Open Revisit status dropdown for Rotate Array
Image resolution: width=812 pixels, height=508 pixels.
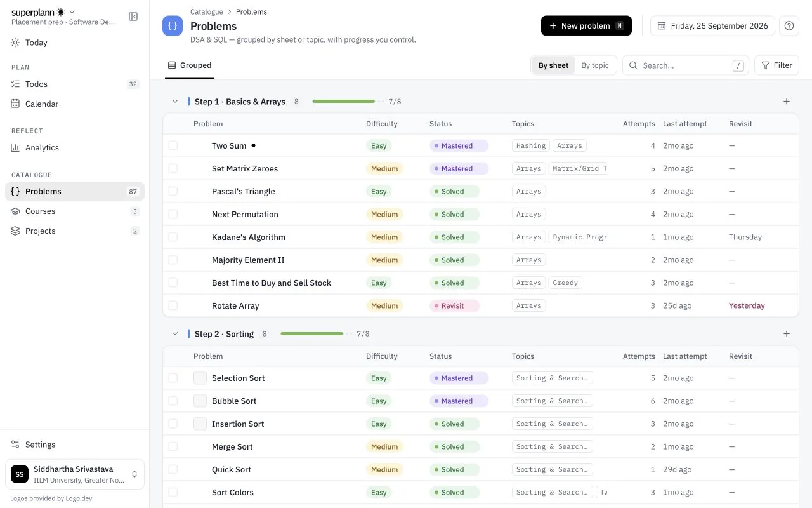454,305
